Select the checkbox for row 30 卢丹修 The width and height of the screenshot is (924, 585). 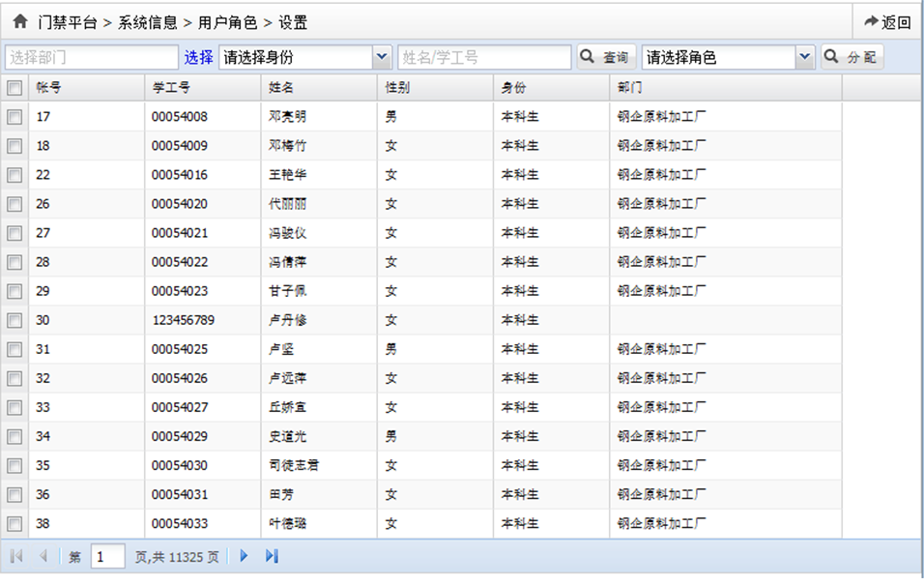click(x=14, y=320)
